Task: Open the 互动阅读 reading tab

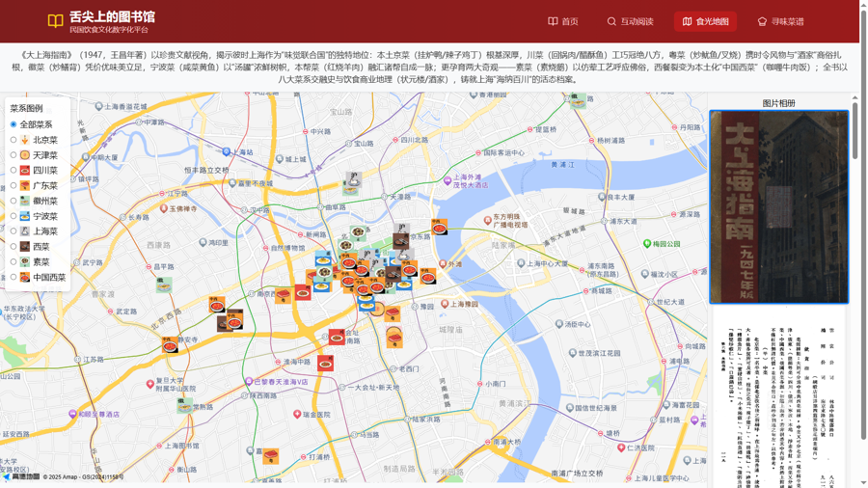Action: tap(630, 21)
